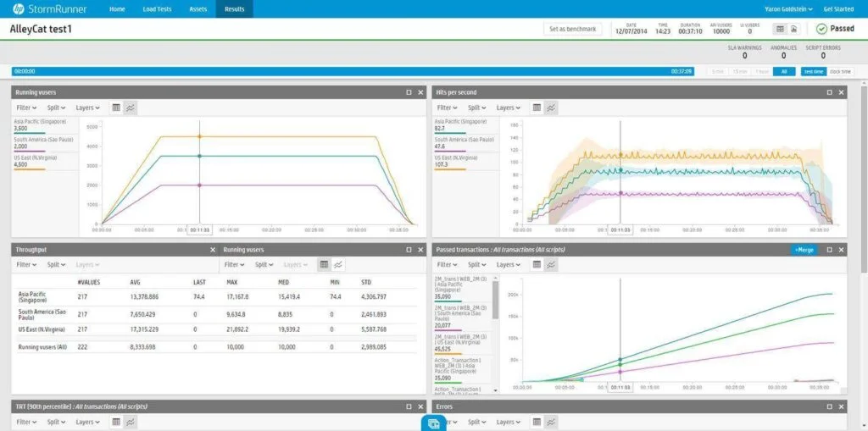Open Split dropdown in Hits per second panel
Viewport: 868px width, 431px height.
[477, 108]
